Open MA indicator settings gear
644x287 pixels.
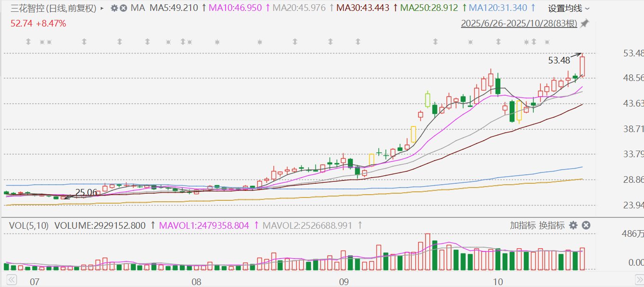114,8
